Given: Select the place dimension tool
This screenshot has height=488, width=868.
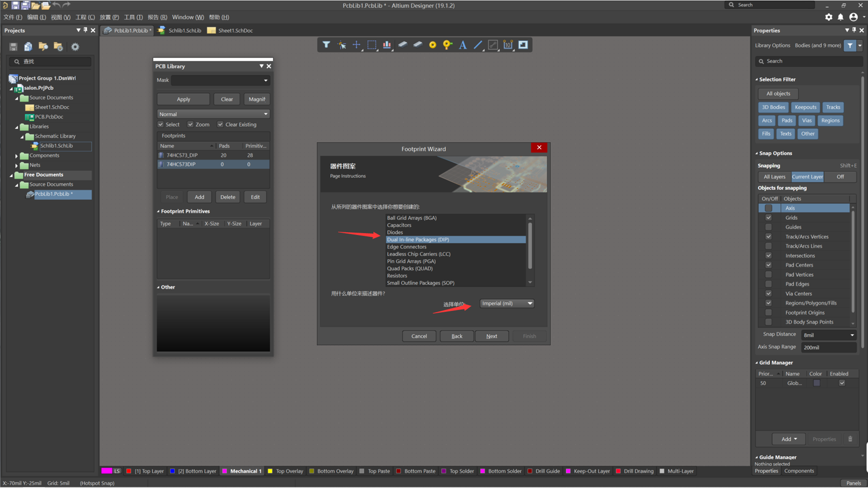Looking at the screenshot, I should 508,45.
